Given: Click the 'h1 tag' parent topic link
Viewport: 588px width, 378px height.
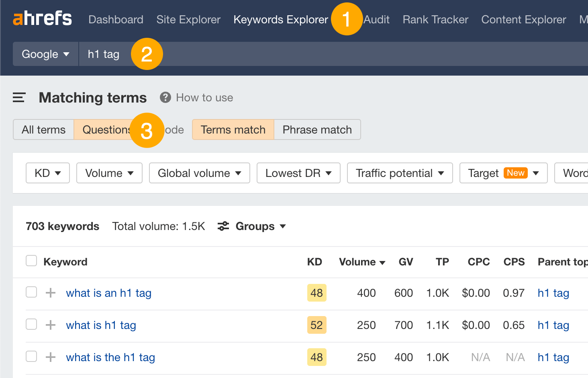Looking at the screenshot, I should (553, 293).
